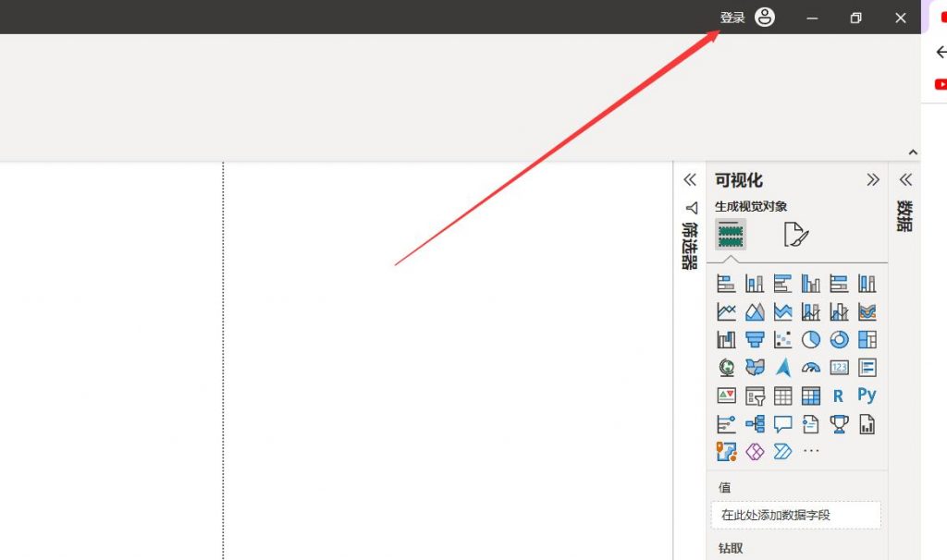
Task: Expand the 数据 data pane
Action: tap(904, 179)
